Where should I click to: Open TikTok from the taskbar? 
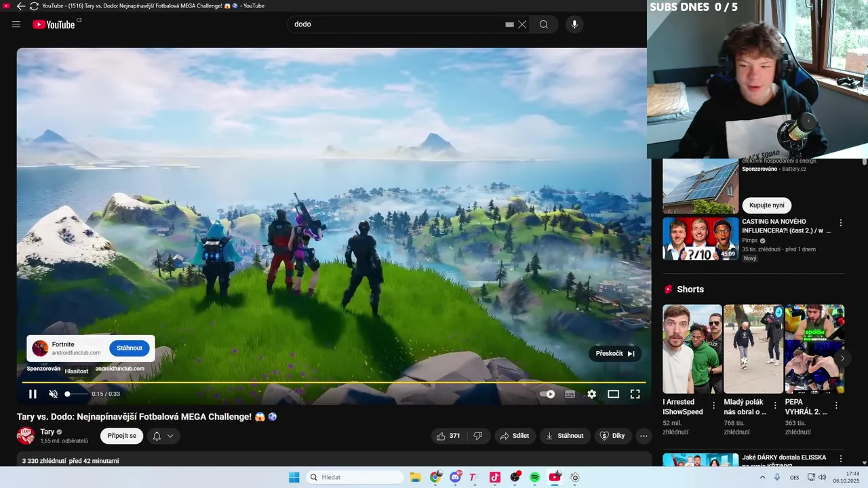point(495,477)
